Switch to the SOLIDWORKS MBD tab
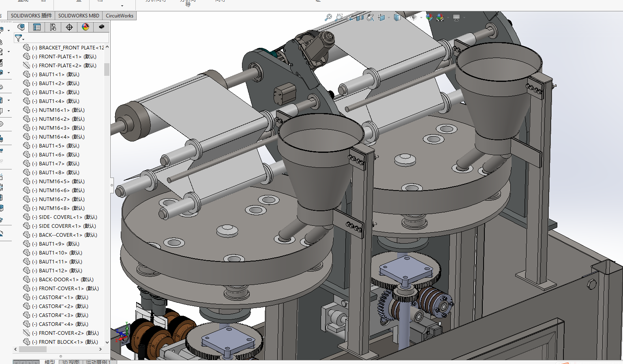 (x=79, y=16)
